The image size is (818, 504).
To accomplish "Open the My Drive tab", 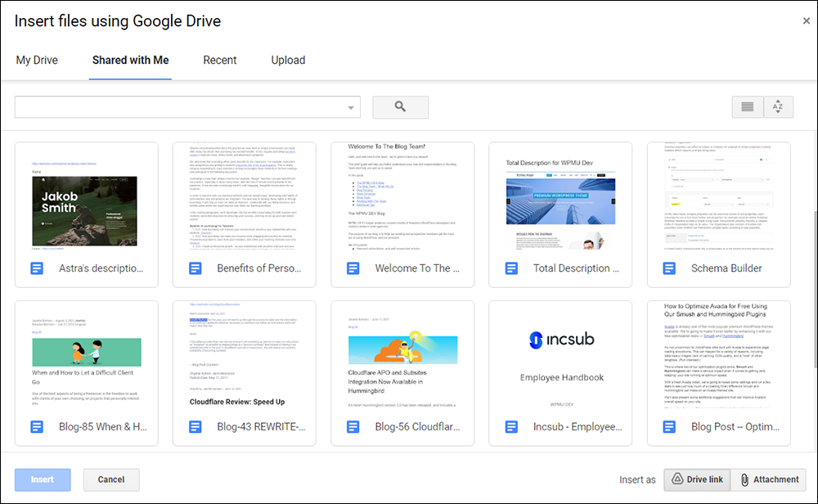I will [37, 61].
